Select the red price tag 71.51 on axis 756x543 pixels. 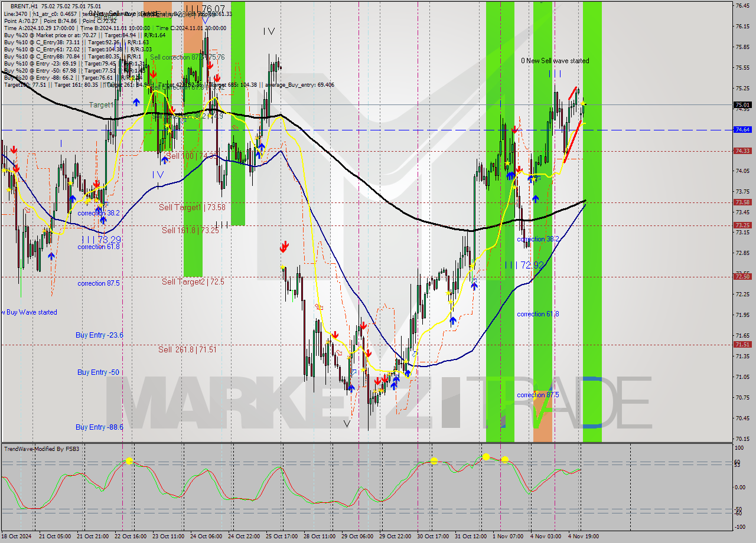pyautogui.click(x=742, y=344)
